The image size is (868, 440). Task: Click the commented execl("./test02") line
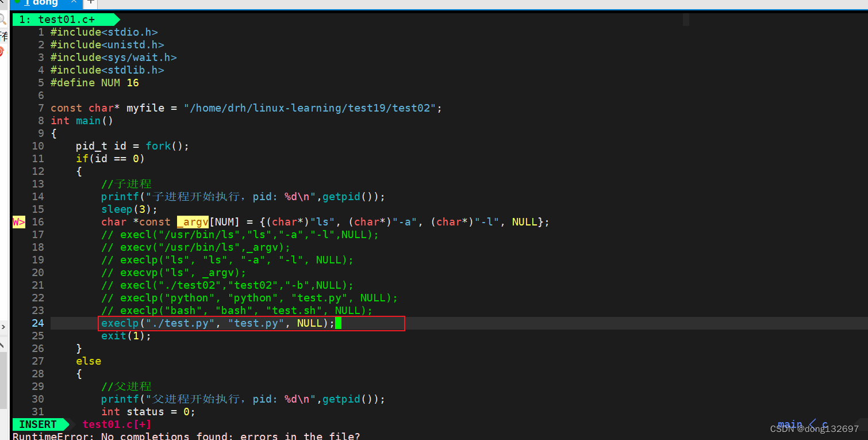click(228, 285)
